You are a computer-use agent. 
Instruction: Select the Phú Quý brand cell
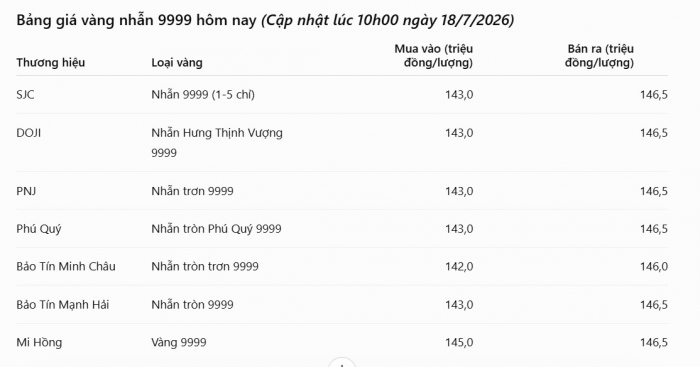tap(39, 229)
